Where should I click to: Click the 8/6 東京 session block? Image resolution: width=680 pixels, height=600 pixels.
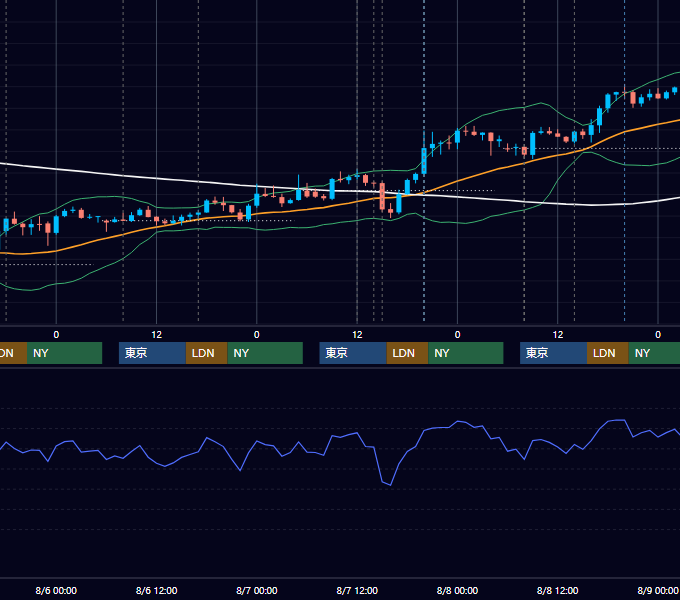pyautogui.click(x=152, y=353)
